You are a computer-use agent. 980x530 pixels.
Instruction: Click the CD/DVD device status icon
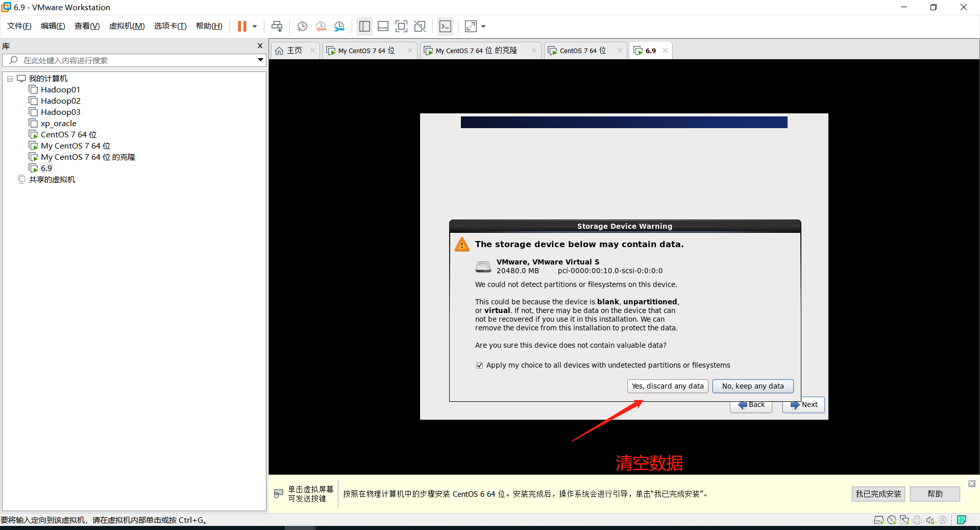(892, 520)
